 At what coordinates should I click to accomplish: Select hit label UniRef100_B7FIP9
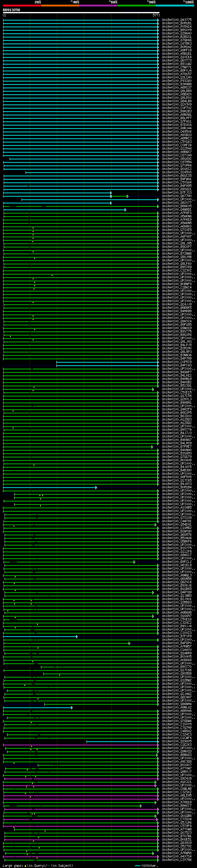(177, 636)
